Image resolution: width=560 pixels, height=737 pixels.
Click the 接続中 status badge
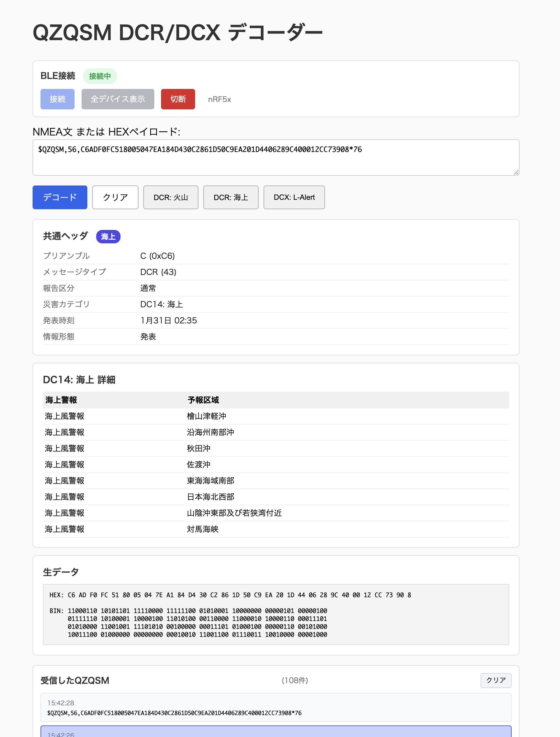click(x=100, y=76)
